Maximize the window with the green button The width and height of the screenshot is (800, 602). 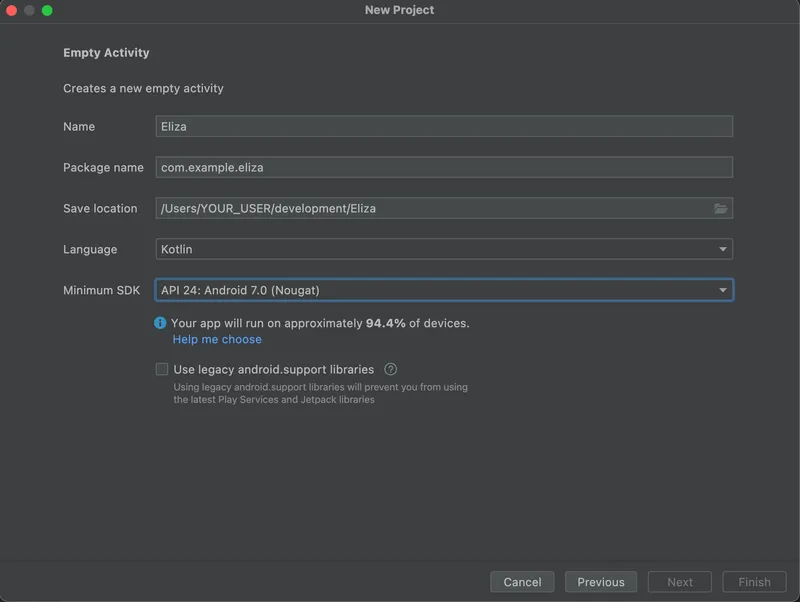(47, 10)
